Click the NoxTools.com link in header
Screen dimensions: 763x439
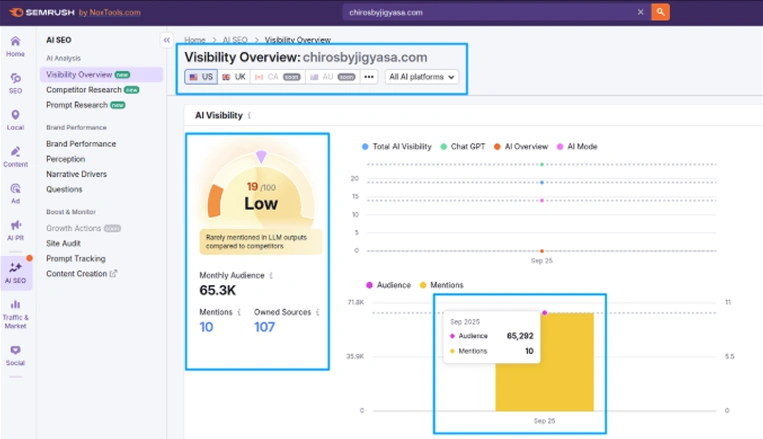click(114, 12)
